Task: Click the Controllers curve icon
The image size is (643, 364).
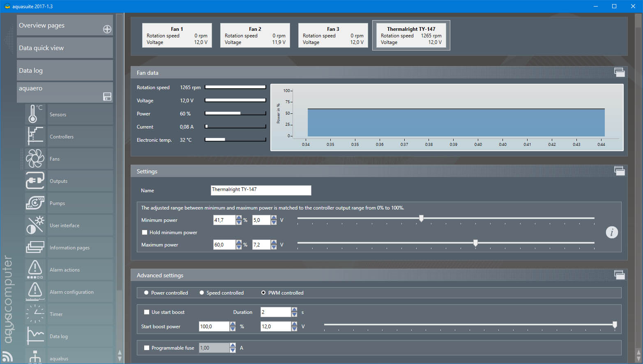Action: (x=35, y=136)
